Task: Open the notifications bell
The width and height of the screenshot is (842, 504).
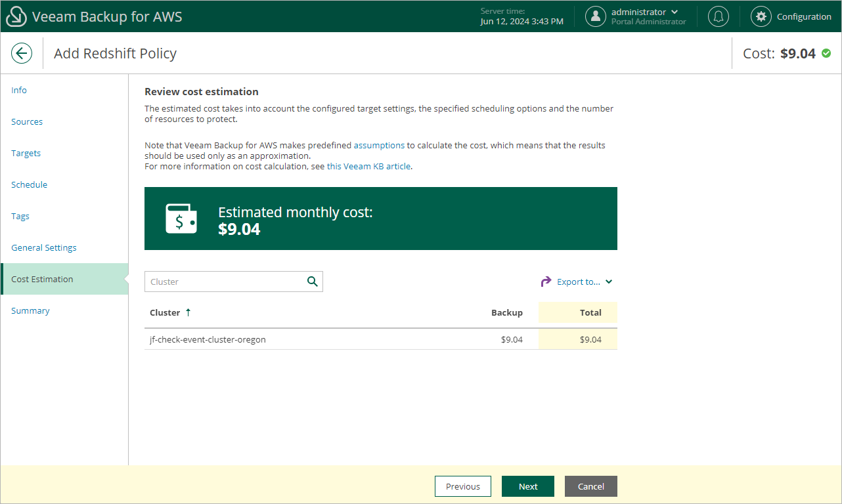Action: tap(719, 16)
